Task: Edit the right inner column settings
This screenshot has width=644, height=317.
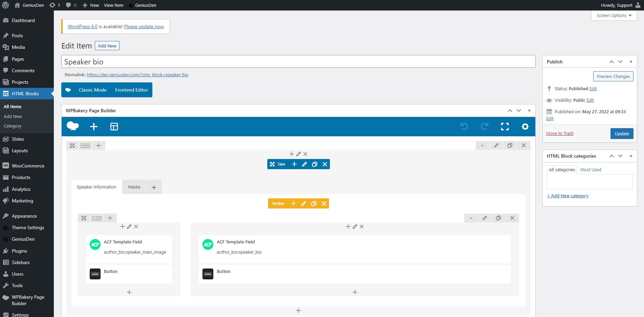Action: pyautogui.click(x=355, y=226)
